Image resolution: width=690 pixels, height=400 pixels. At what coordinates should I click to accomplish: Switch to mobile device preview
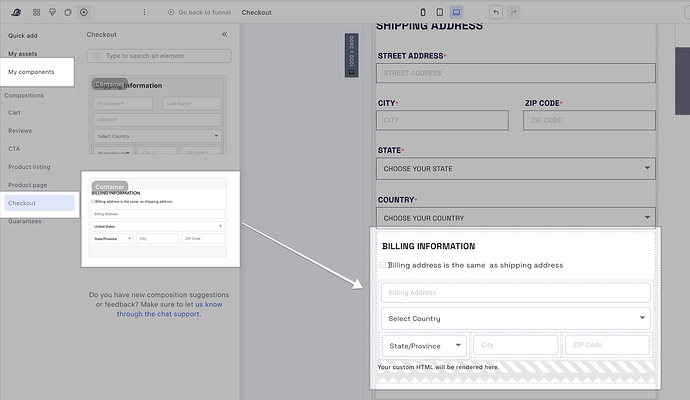[423, 12]
